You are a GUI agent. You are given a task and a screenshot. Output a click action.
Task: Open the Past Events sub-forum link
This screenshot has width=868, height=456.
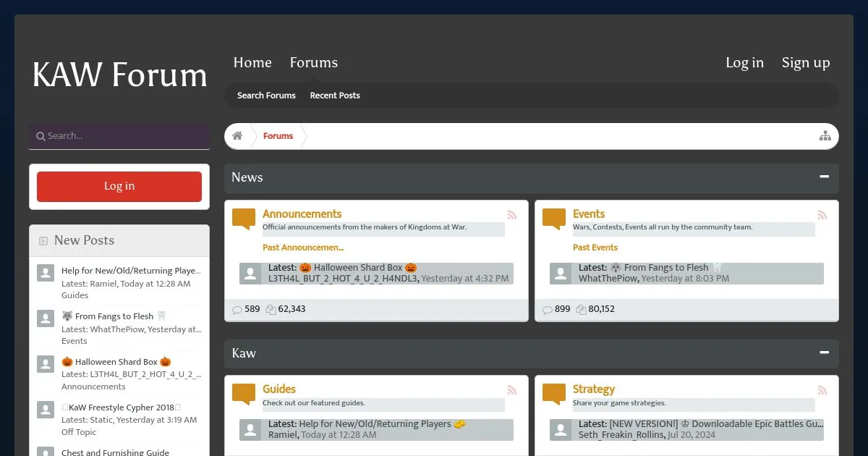(595, 248)
